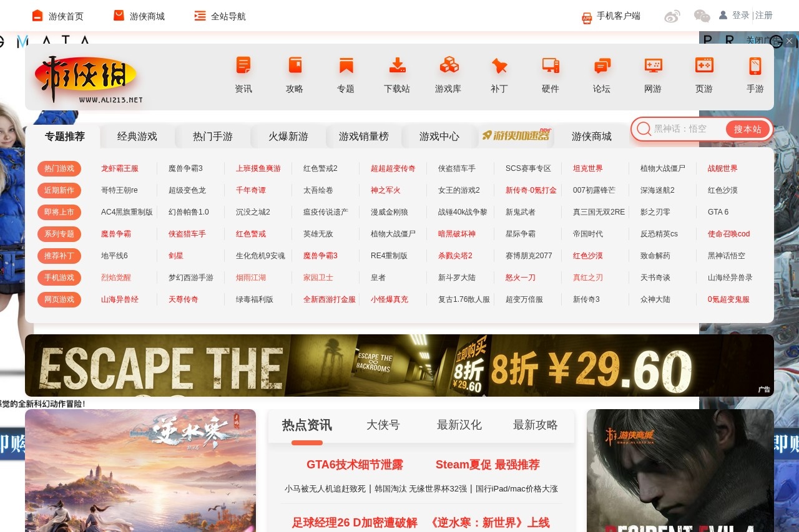The image size is (799, 532).
Task: Open 龙虾霸王服 link
Action: point(120,168)
